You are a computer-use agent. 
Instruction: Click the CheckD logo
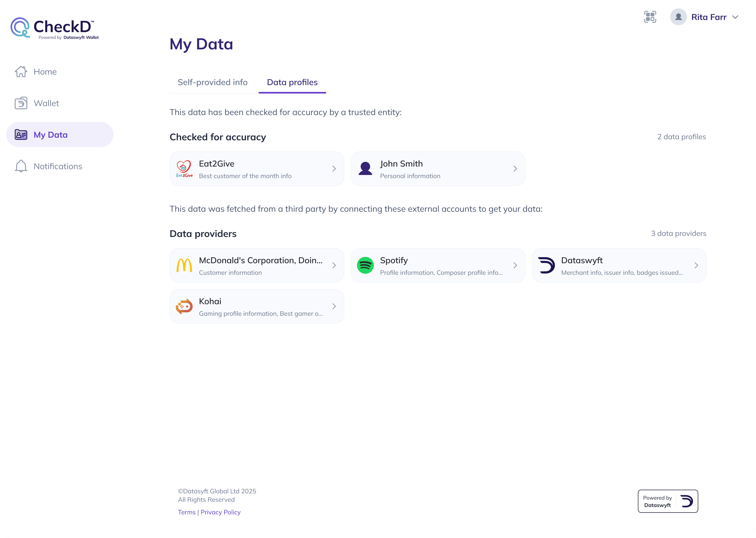55,28
